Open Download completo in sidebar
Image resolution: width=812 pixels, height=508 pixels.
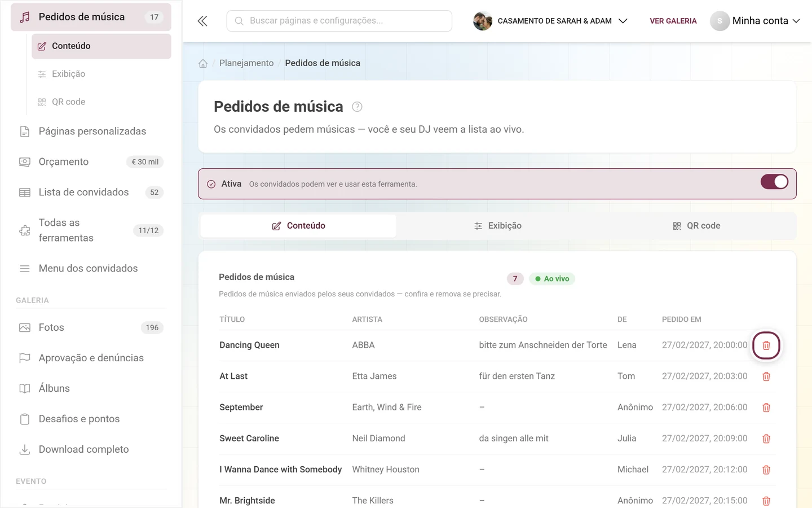pyautogui.click(x=91, y=449)
